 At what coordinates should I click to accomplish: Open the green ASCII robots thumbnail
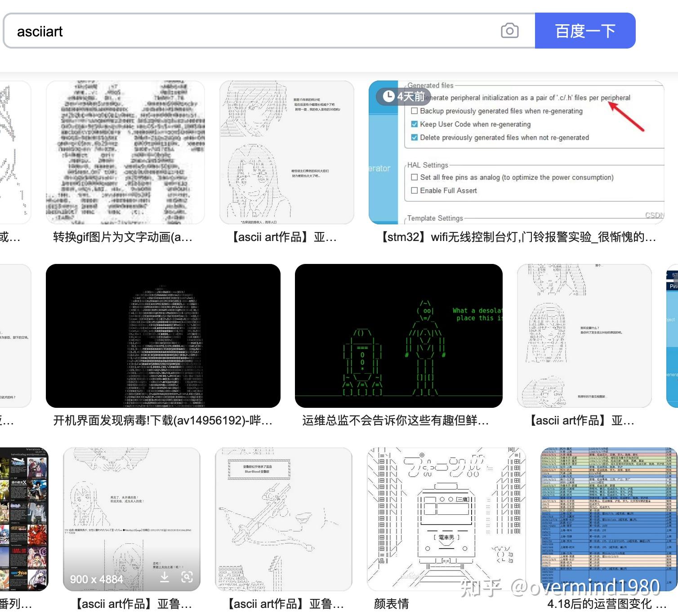click(399, 336)
